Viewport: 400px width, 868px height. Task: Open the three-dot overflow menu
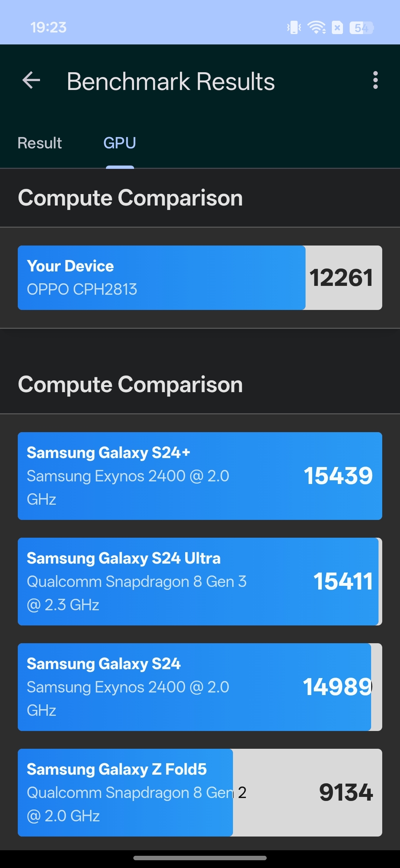tap(375, 80)
